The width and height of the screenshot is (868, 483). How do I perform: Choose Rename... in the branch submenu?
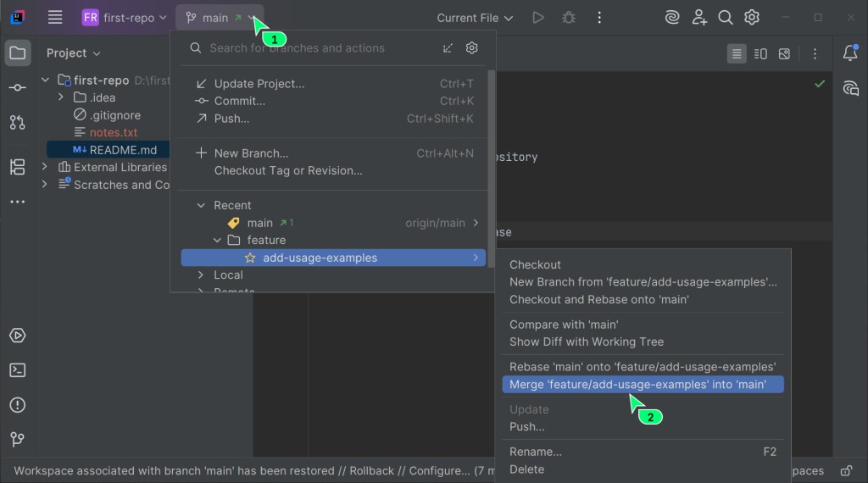(643, 452)
